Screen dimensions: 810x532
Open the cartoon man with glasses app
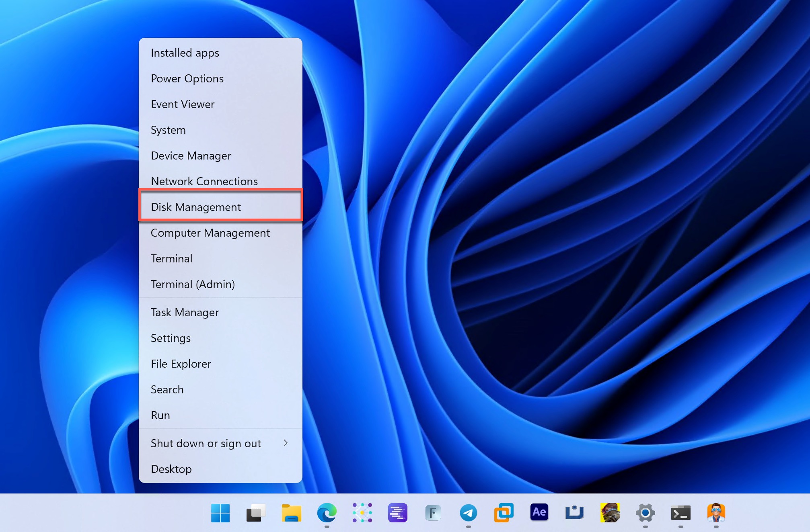pos(716,513)
